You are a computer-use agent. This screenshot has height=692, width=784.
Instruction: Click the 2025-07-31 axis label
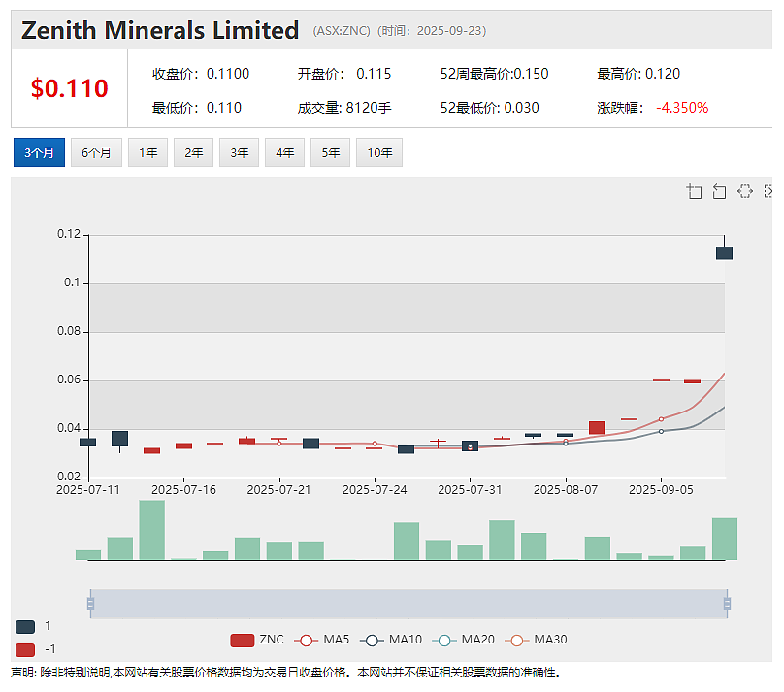click(x=470, y=490)
